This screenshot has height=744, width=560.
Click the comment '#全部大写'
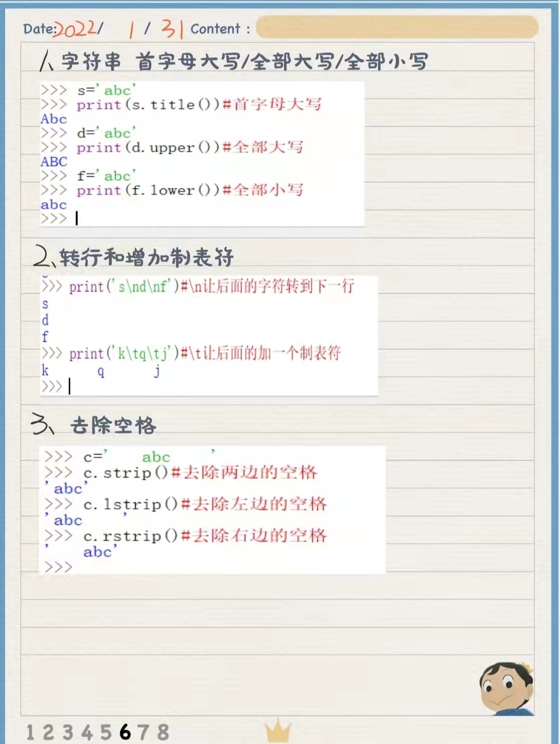(262, 147)
